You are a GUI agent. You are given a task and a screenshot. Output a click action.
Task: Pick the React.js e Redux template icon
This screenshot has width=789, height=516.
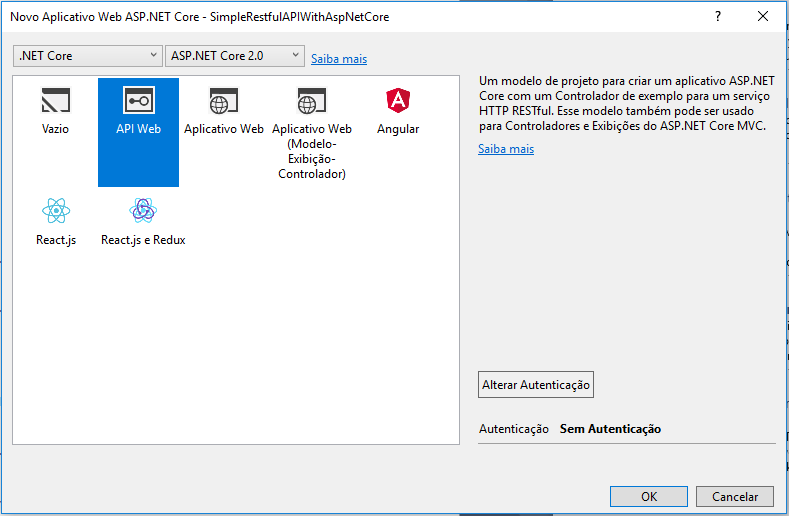(x=143, y=210)
